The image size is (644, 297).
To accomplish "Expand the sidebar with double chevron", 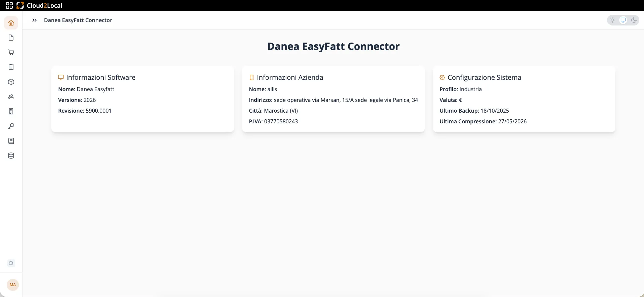I will point(35,20).
